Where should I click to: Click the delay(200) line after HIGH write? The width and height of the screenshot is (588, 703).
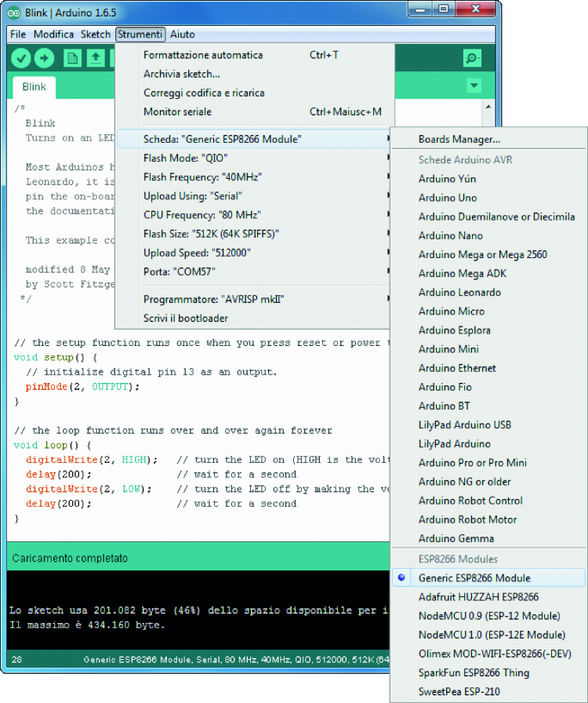59,475
